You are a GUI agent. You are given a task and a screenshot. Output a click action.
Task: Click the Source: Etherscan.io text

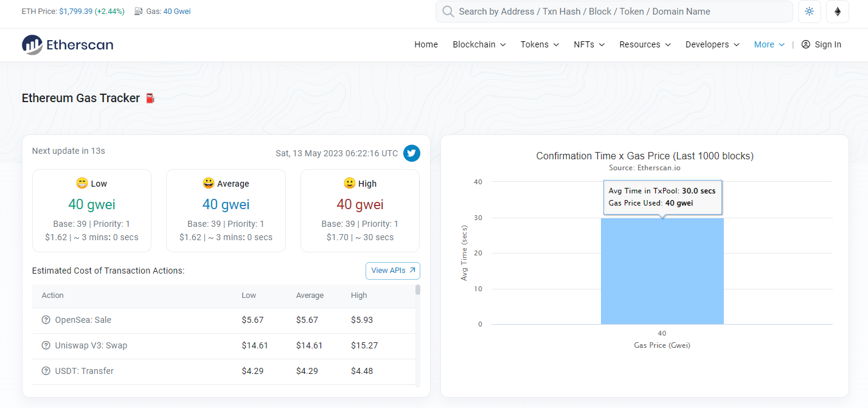645,168
